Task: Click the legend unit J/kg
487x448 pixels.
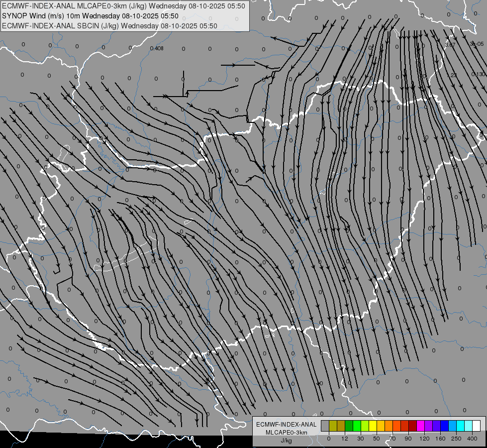Action: tap(287, 441)
